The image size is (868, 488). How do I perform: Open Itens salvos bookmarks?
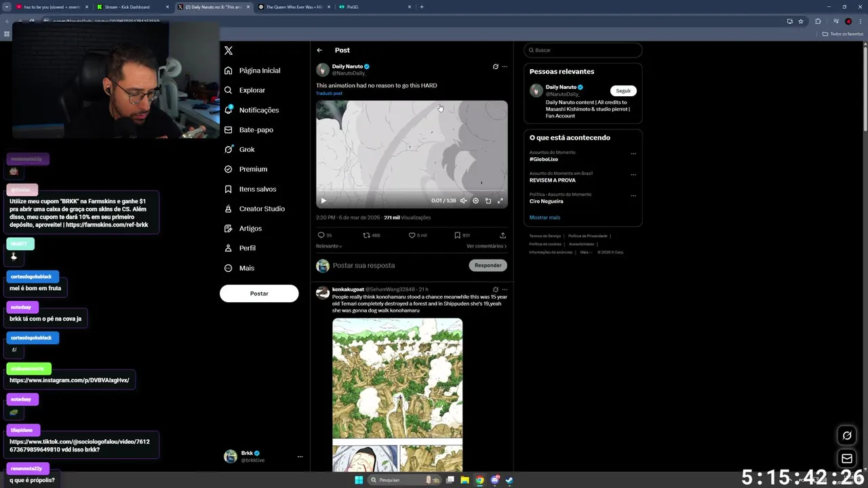point(250,189)
